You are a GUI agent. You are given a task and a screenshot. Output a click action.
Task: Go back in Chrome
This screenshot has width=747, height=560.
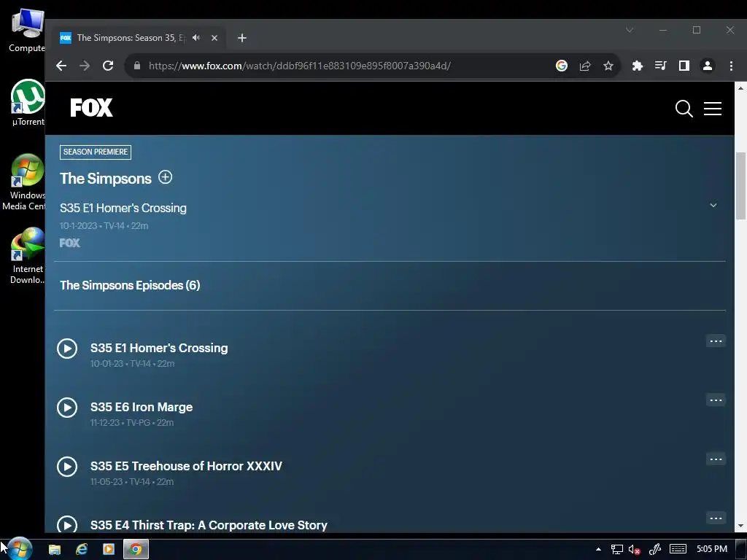tap(61, 66)
